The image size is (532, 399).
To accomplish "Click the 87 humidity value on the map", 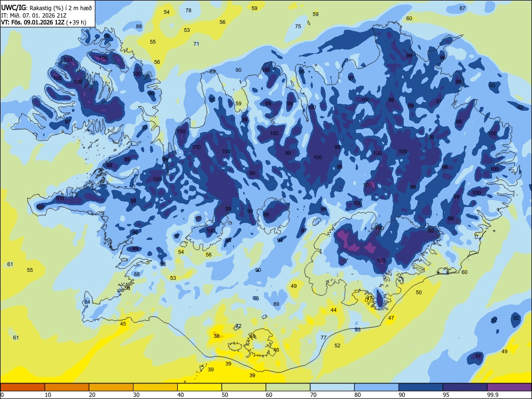I will 462,8.
